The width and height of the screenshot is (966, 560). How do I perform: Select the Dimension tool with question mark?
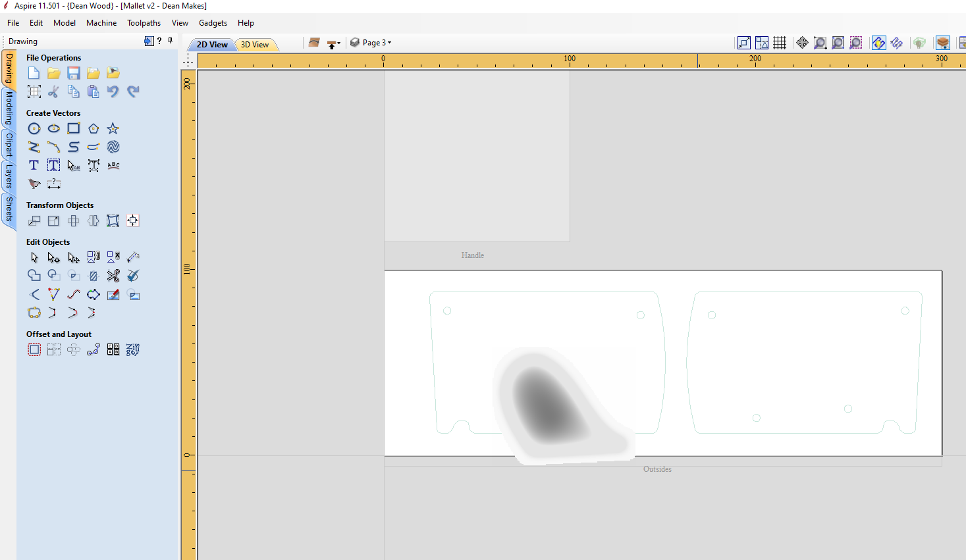point(53,184)
